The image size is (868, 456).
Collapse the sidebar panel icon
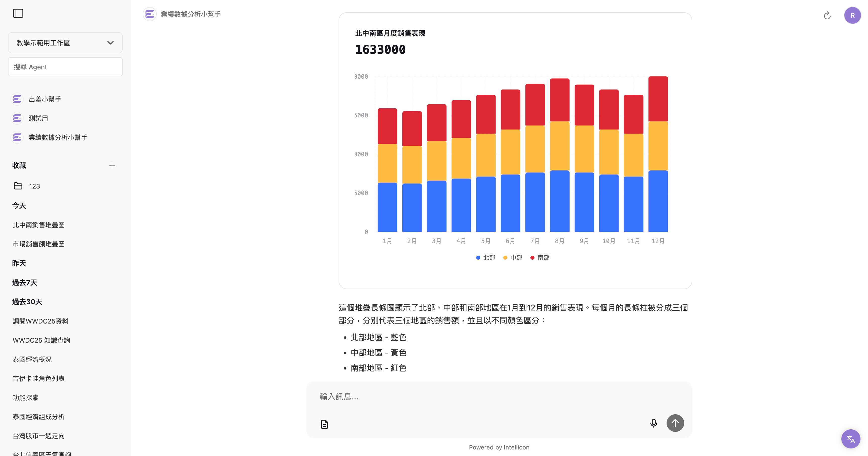coord(18,14)
